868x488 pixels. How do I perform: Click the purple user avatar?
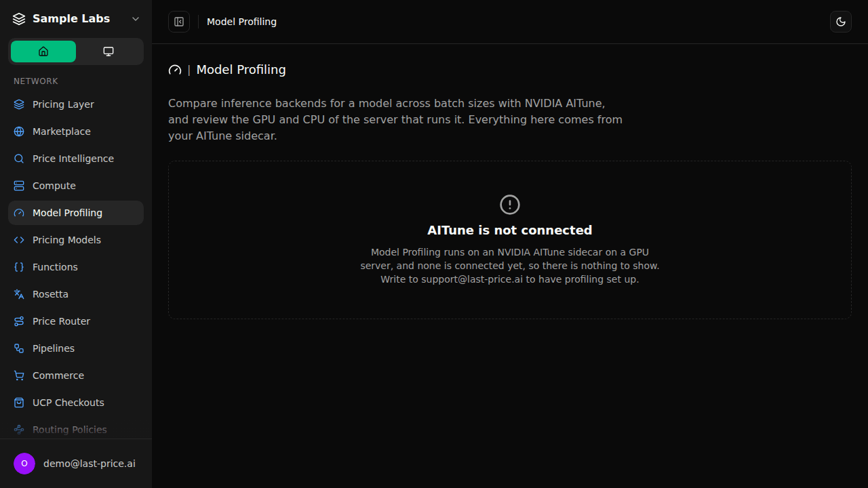[x=24, y=464]
